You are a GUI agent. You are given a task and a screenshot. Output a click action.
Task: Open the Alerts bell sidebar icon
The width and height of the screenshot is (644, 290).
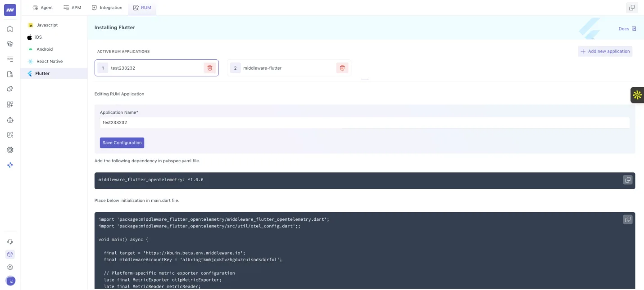[x=10, y=89]
